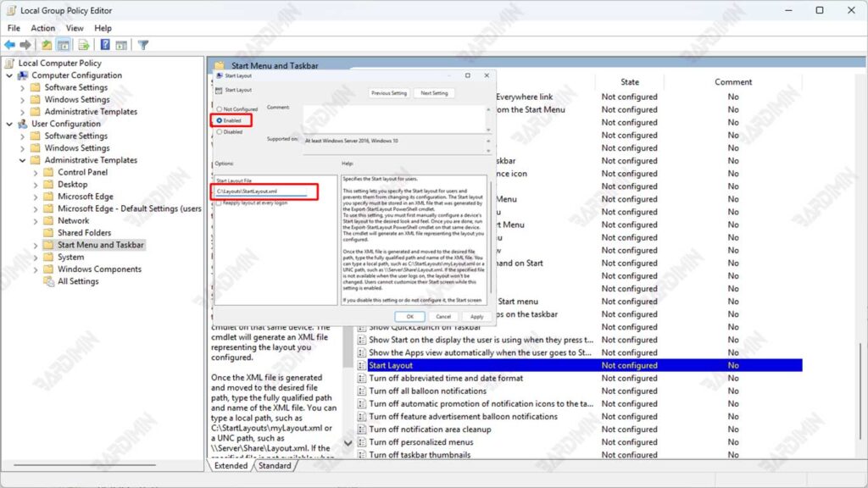Open the View menu

[75, 28]
